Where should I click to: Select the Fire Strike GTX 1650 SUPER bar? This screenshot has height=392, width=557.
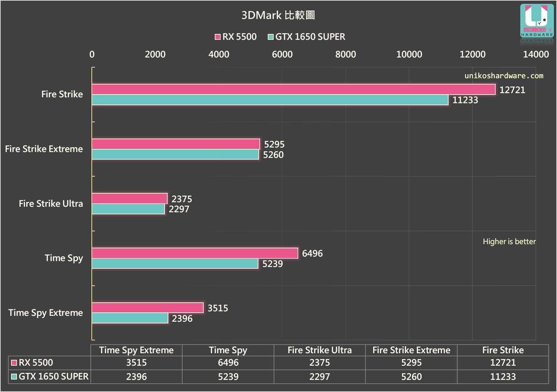pos(270,100)
